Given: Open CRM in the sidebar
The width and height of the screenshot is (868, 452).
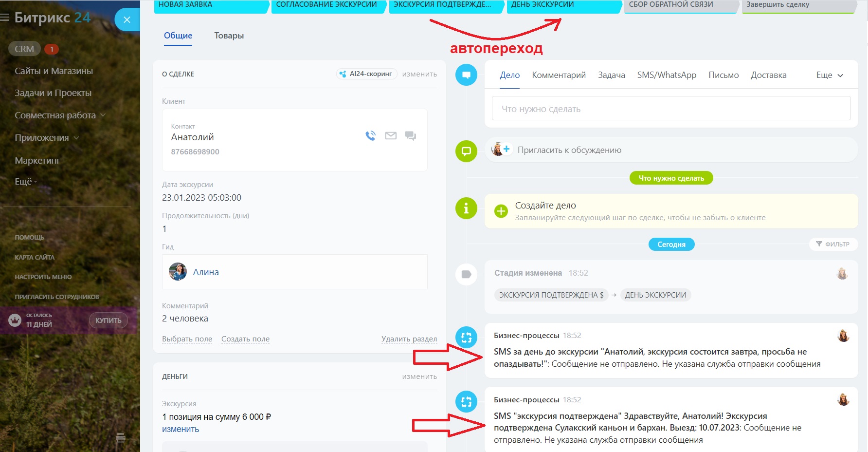Looking at the screenshot, I should click(x=24, y=49).
